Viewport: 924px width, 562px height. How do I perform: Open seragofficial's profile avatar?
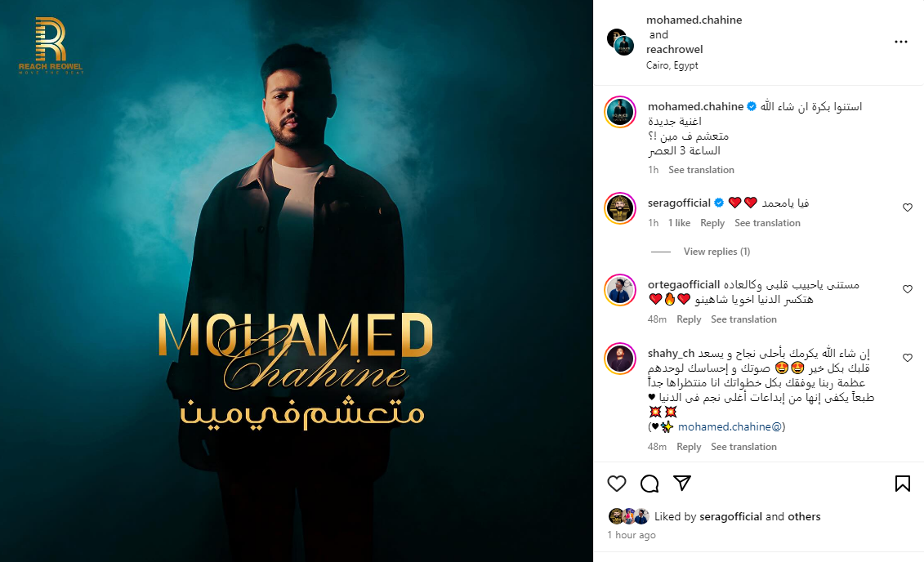coord(620,208)
